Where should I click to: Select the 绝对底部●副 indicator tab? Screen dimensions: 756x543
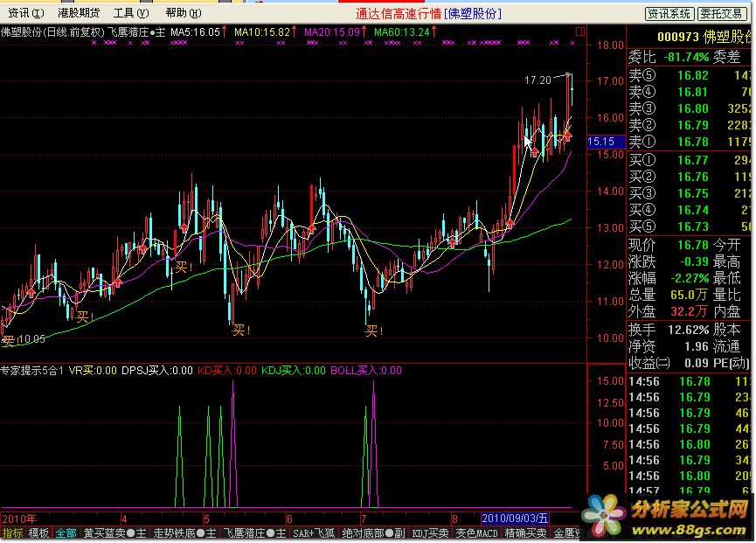374,533
